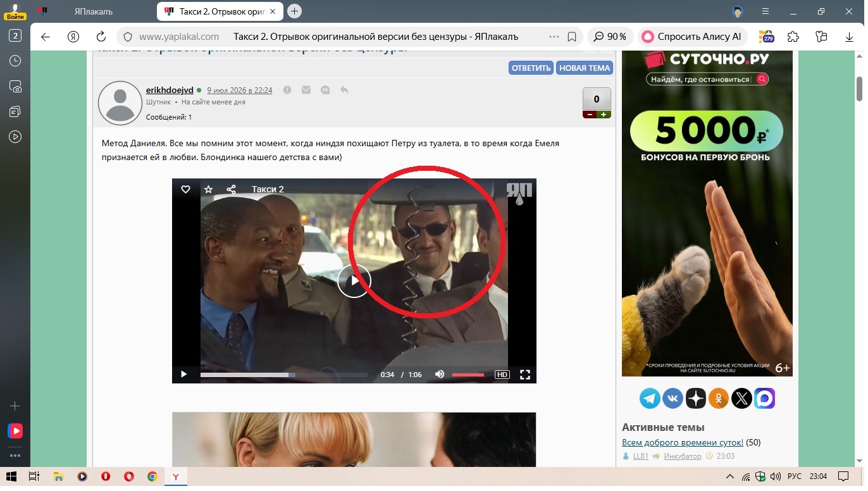The image size is (868, 491).
Task: Open the extension with 279 badge
Action: (x=767, y=37)
